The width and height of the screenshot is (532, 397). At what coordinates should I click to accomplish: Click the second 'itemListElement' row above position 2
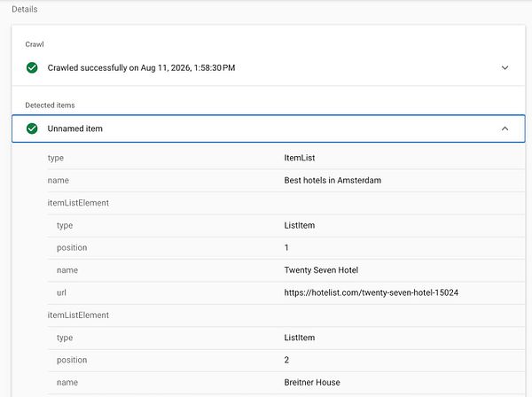point(78,315)
